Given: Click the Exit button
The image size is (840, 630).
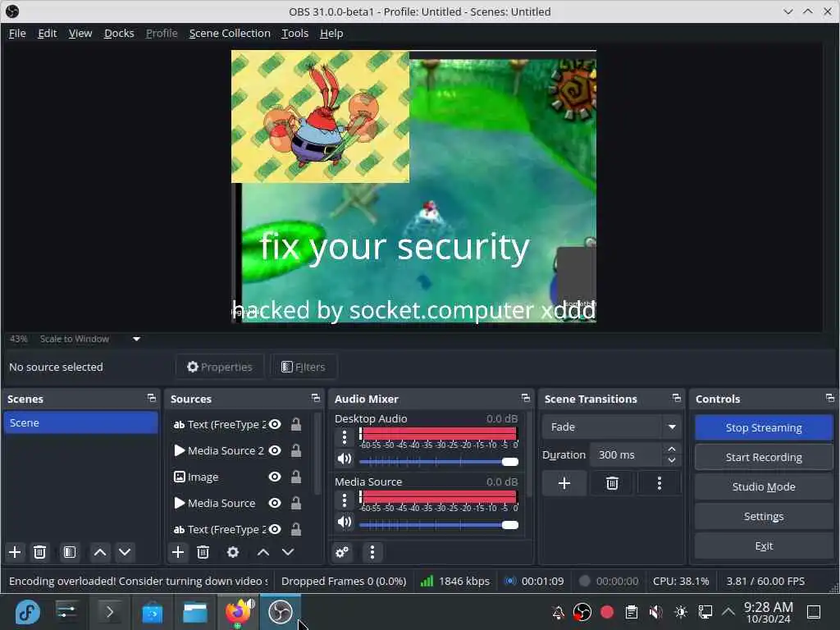Looking at the screenshot, I should pyautogui.click(x=764, y=546).
